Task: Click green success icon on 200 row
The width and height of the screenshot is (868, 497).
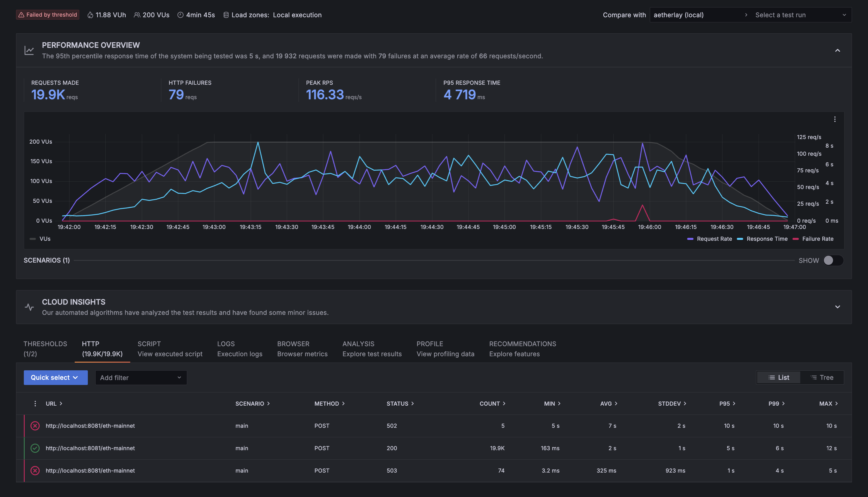Action: click(35, 448)
